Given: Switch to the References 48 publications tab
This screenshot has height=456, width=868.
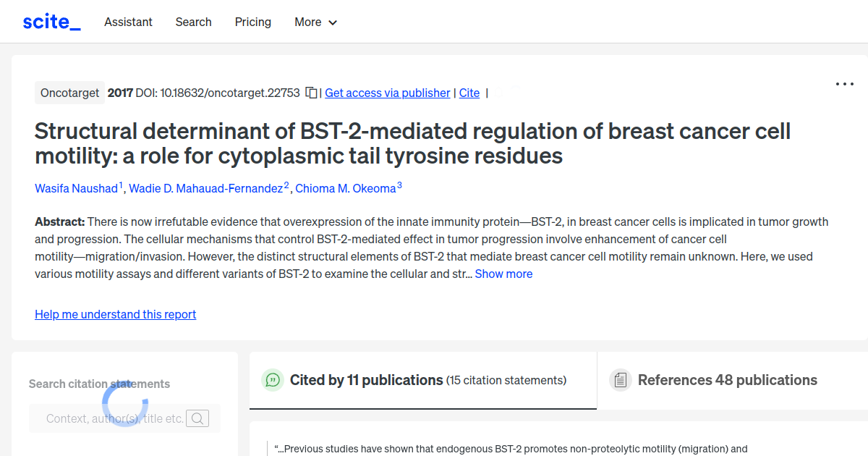Looking at the screenshot, I should (x=727, y=379).
